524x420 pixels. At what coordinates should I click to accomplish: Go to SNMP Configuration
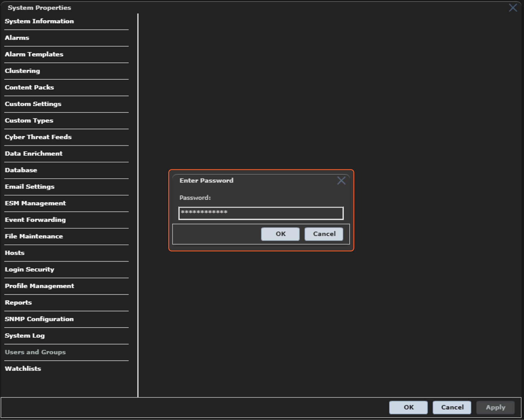coord(39,319)
